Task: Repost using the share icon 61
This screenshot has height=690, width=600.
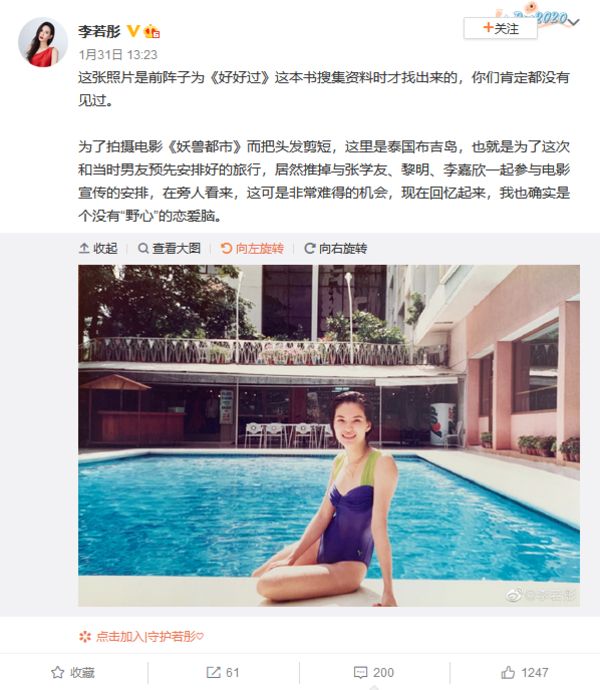Action: [x=223, y=672]
